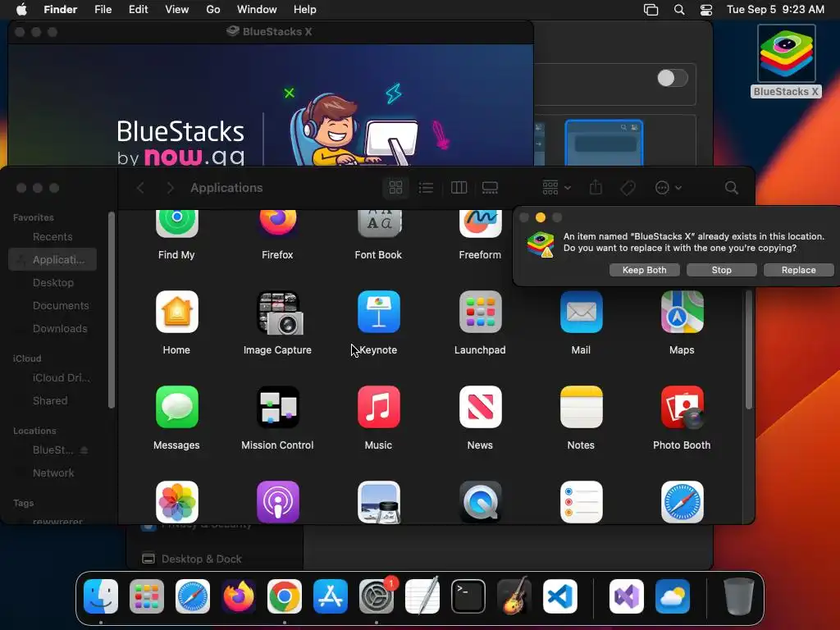Screen dimensions: 840x630
Task: Open the Find My app icon
Action: [x=177, y=224]
